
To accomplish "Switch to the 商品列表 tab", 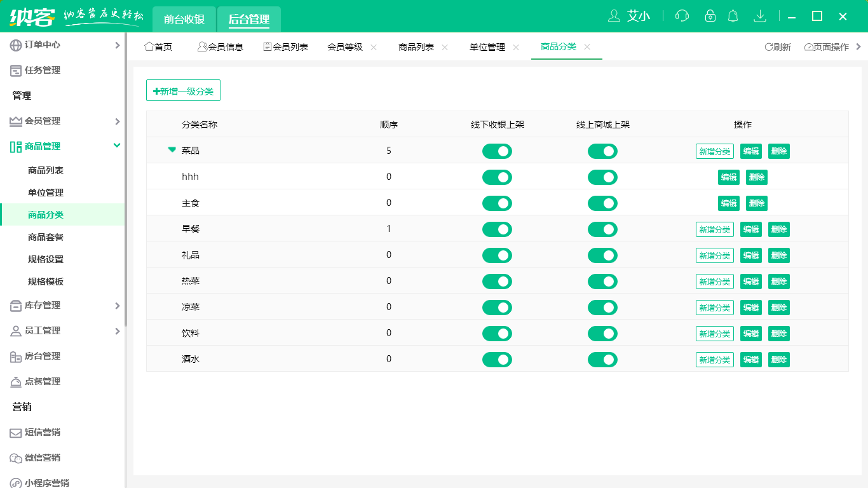I will click(x=416, y=47).
